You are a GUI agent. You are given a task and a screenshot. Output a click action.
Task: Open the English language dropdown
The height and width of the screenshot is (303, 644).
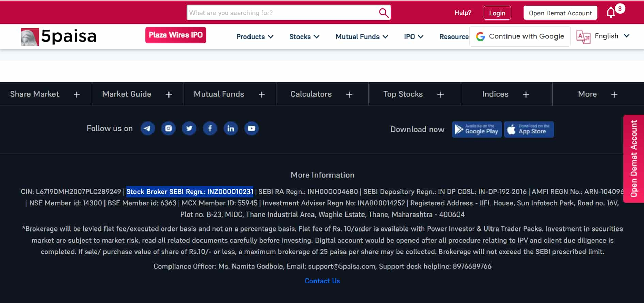click(x=612, y=36)
